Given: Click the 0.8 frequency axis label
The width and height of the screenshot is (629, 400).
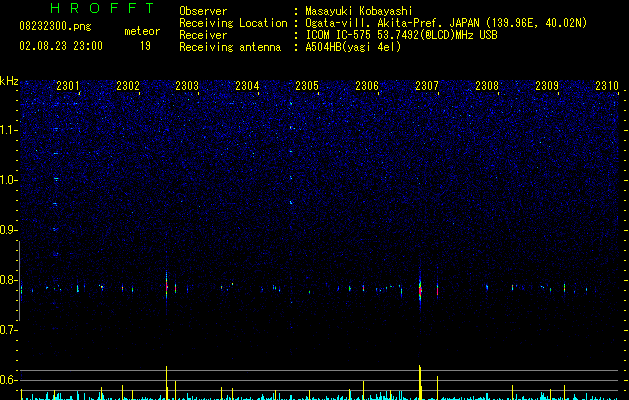Looking at the screenshot, I should pyautogui.click(x=8, y=280).
